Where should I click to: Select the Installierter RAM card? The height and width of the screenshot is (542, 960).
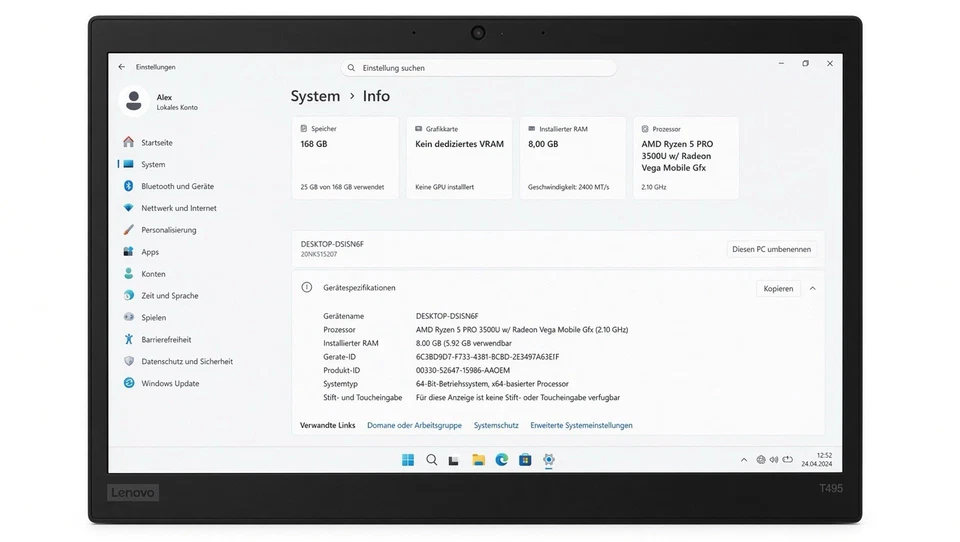pos(572,158)
